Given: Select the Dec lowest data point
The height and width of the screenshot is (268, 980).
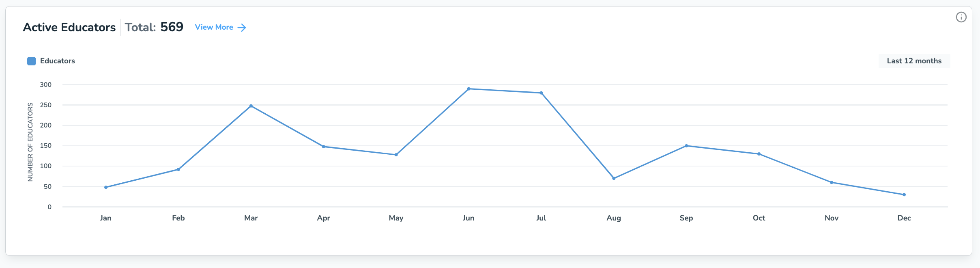Looking at the screenshot, I should pyautogui.click(x=904, y=195).
